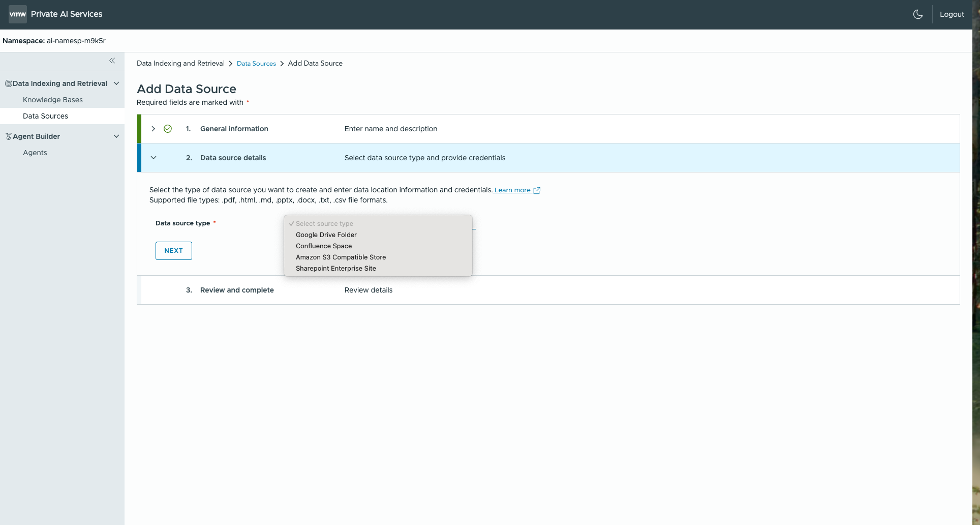This screenshot has width=980, height=525.
Task: Pick the Select source type placeholder option
Action: point(378,224)
